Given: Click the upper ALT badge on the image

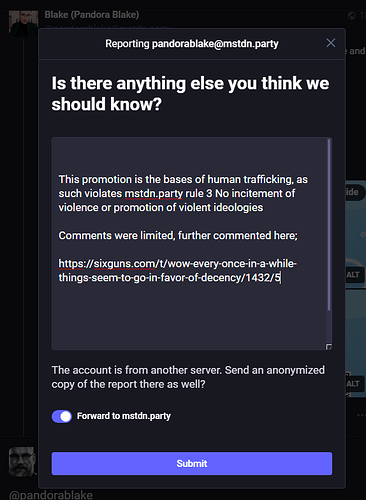Looking at the screenshot, I should pyautogui.click(x=353, y=275).
